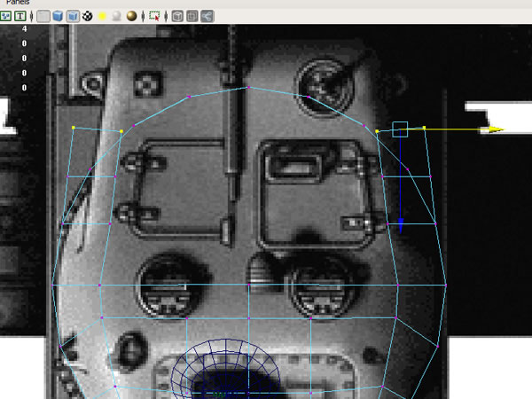Toggle Shadows white sphere icon
This screenshot has height=399, width=532.
pos(117,16)
